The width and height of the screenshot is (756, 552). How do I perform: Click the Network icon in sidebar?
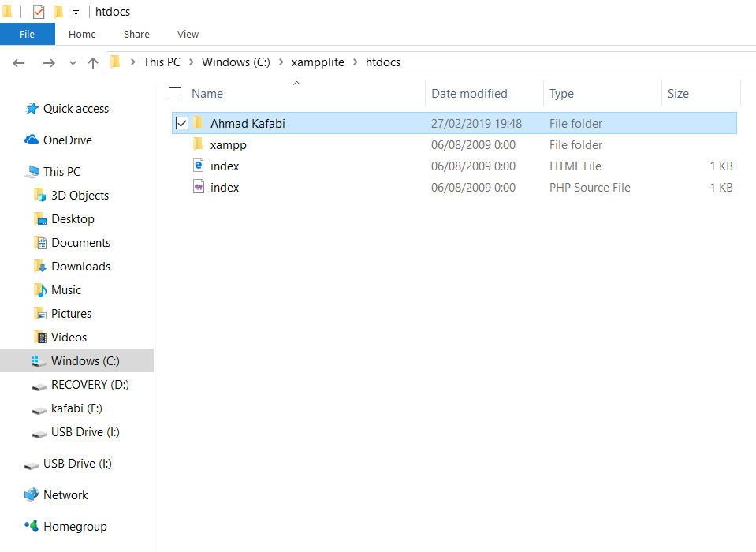coord(32,494)
